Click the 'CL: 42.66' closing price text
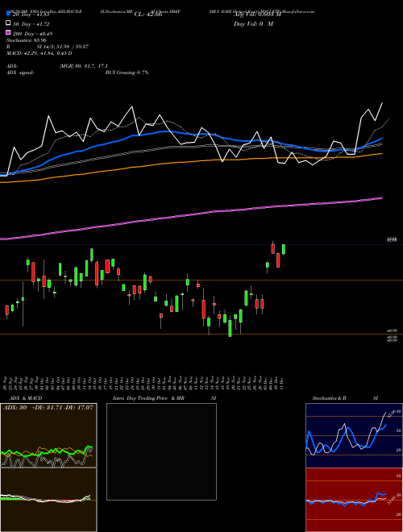The image size is (403, 532). pos(148,15)
